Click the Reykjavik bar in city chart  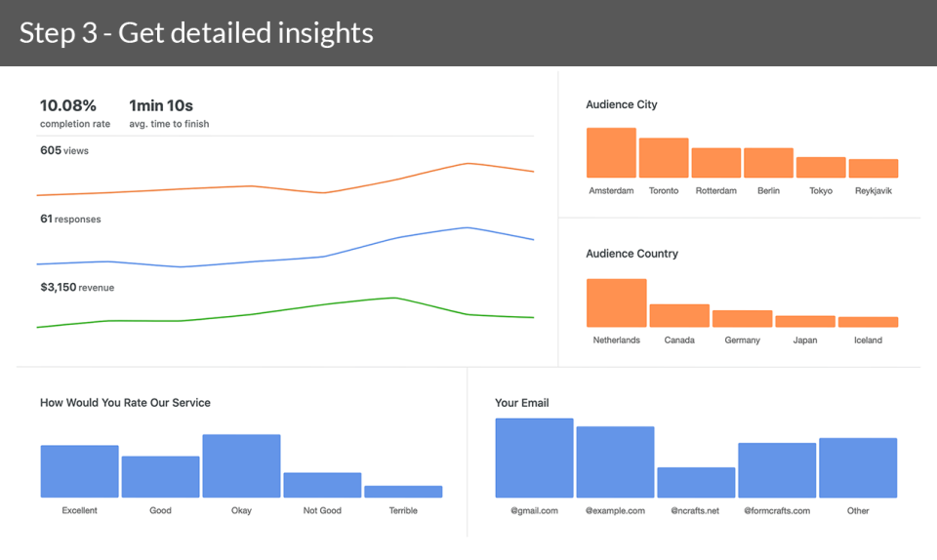(874, 168)
